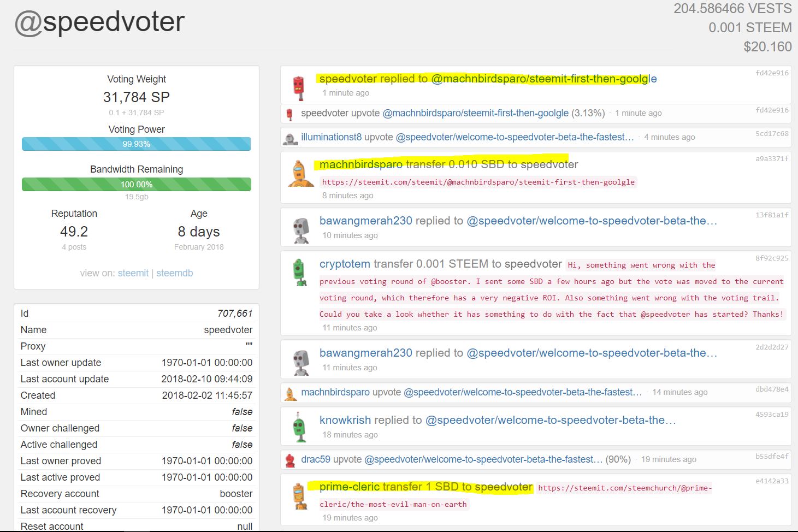Open knowkrish profile link
Screen dimensions: 798x532
click(x=345, y=420)
